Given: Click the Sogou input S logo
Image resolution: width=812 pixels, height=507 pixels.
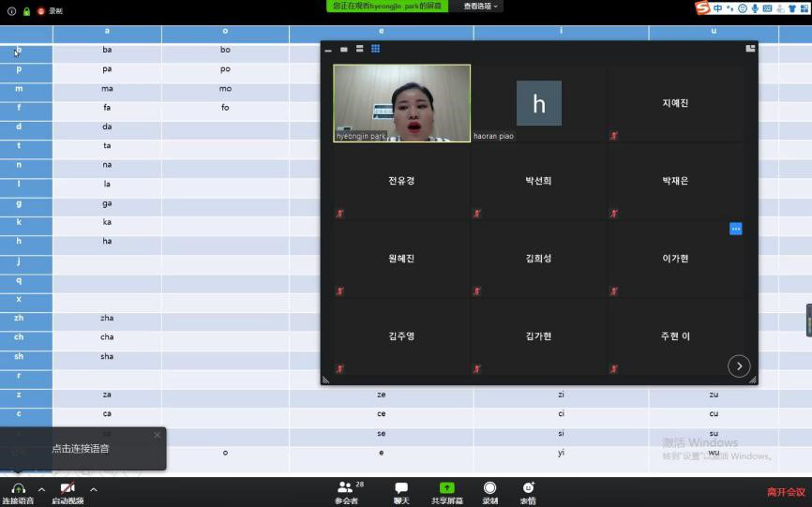Looking at the screenshot, I should [x=702, y=7].
